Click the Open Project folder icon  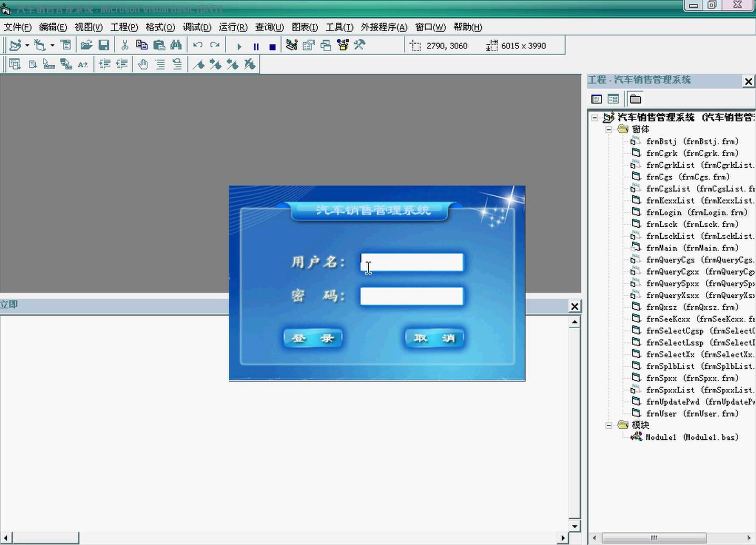click(x=86, y=46)
